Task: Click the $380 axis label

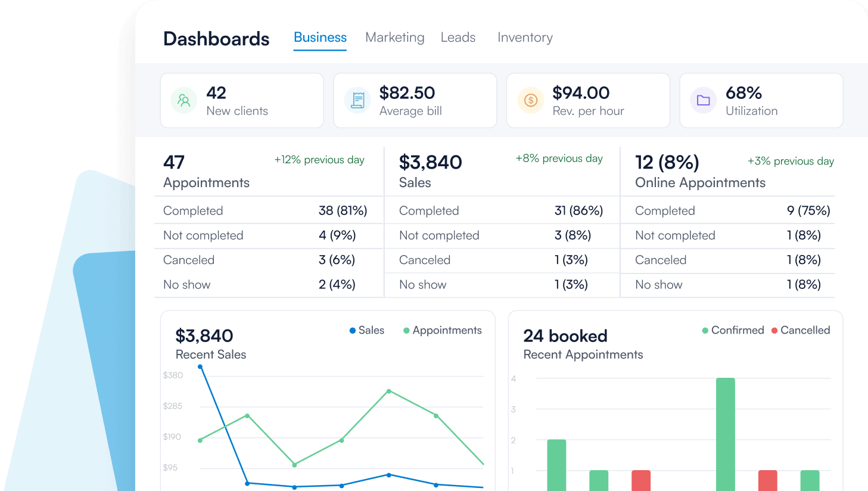Action: (173, 375)
